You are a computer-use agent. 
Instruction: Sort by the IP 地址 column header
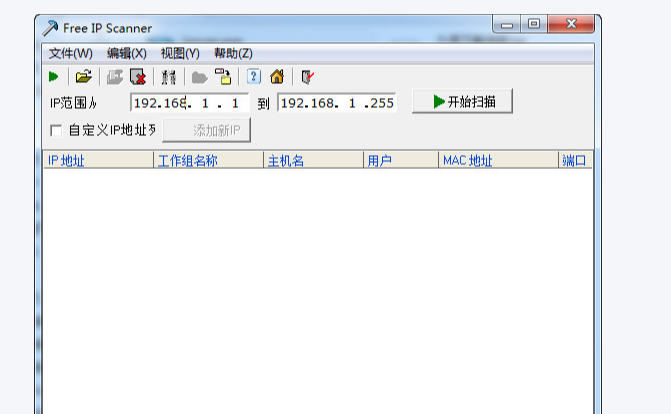click(98, 160)
